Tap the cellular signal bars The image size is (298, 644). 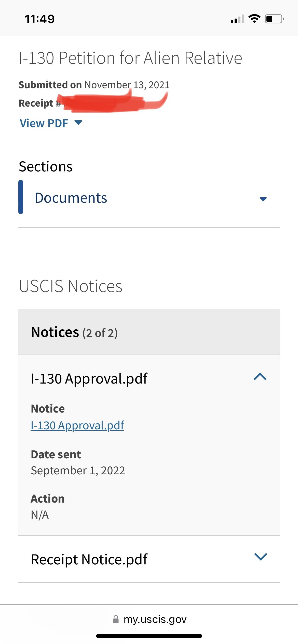[237, 19]
